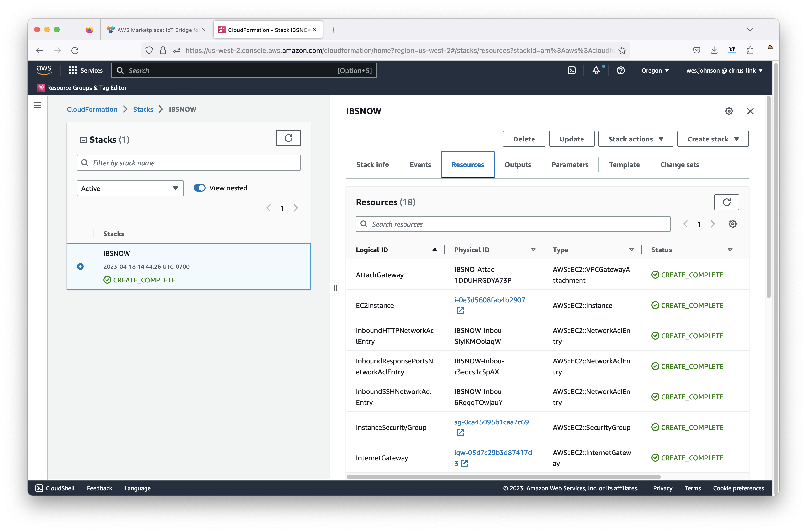Open the help question mark menu
Image resolution: width=807 pixels, height=532 pixels.
pos(621,70)
